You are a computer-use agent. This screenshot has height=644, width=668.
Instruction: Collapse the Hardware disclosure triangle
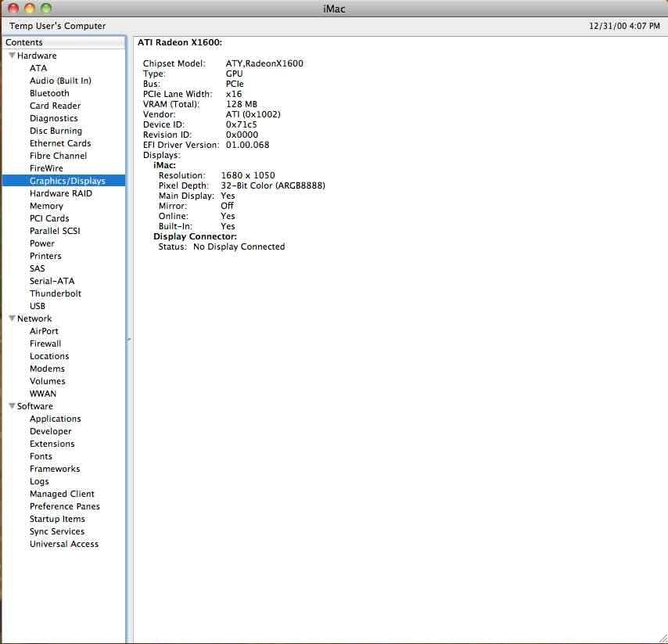(x=12, y=56)
